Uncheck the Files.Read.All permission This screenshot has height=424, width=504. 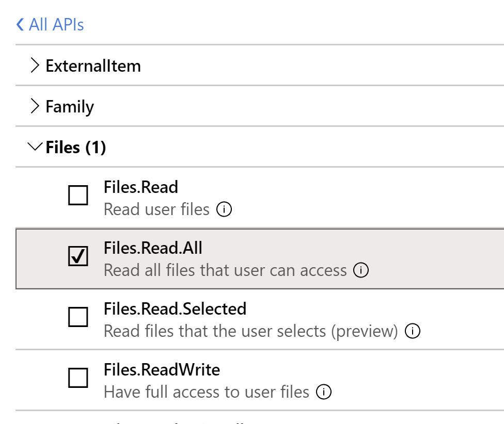click(x=78, y=256)
